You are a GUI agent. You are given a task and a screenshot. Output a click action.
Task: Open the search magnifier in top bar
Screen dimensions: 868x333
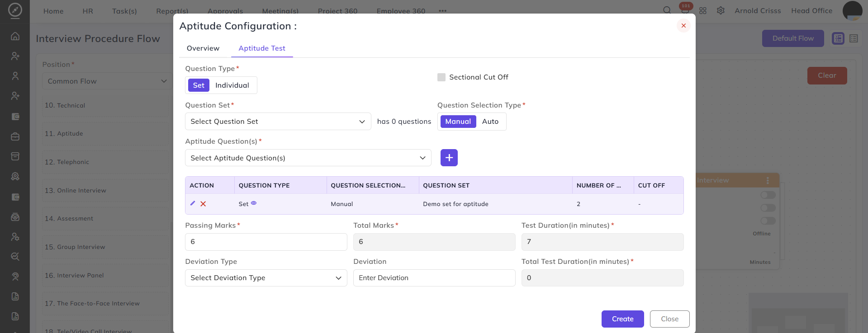tap(667, 10)
